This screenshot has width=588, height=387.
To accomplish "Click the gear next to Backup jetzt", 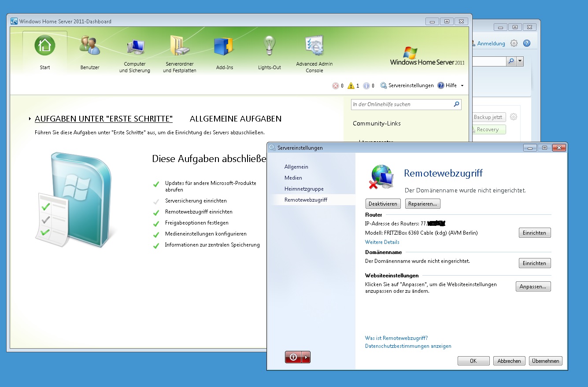I will [513, 117].
